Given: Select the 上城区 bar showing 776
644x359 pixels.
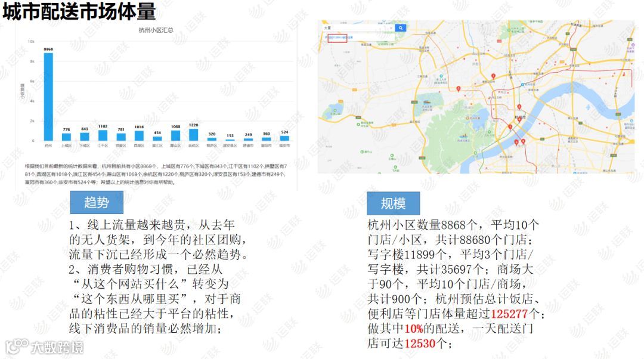Looking at the screenshot, I should 66,137.
